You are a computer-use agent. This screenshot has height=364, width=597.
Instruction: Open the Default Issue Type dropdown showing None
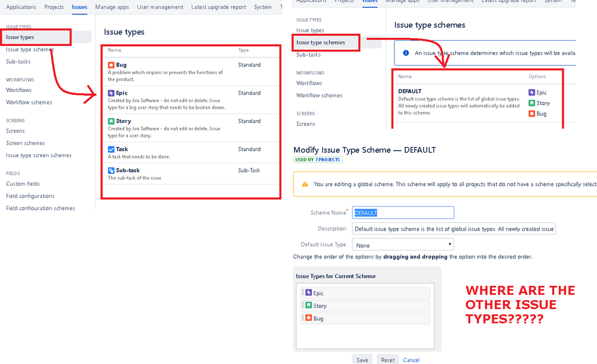[403, 245]
